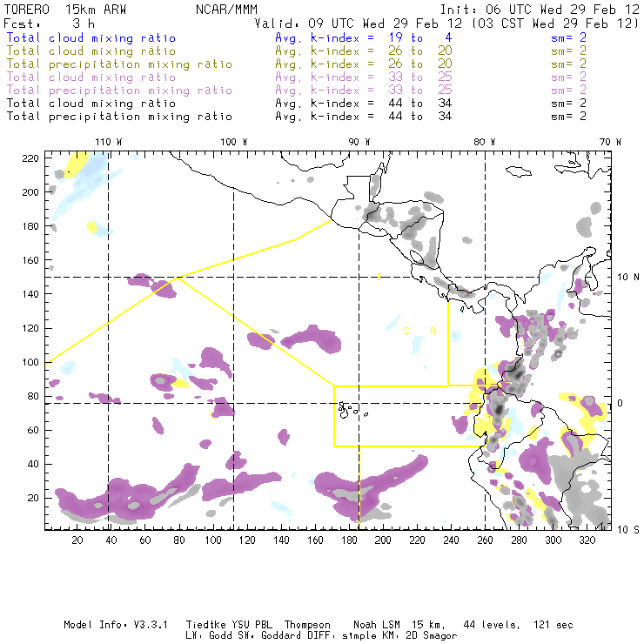
Task: Click x-axis grid label "180"
Action: tap(349, 540)
